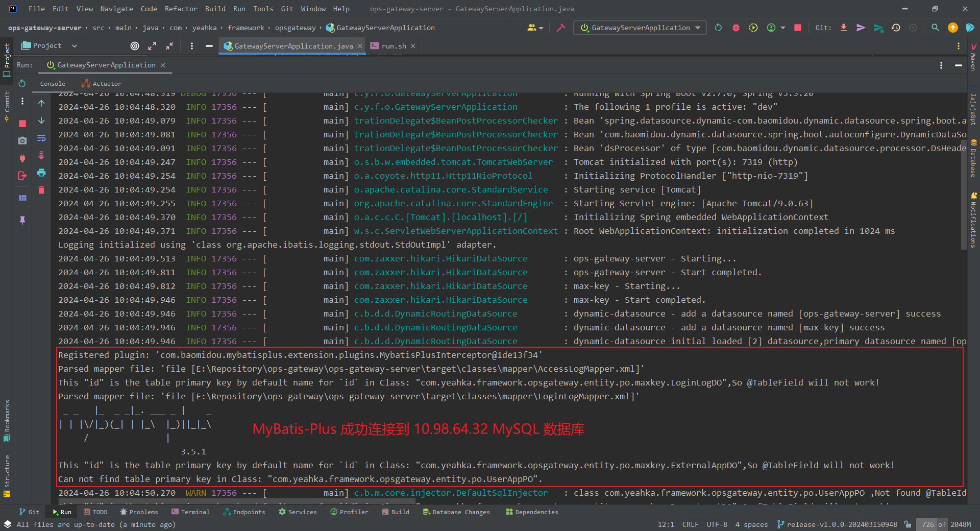Click the 726 of 2048M memory indicator
The height and width of the screenshot is (531, 980).
pos(946,524)
